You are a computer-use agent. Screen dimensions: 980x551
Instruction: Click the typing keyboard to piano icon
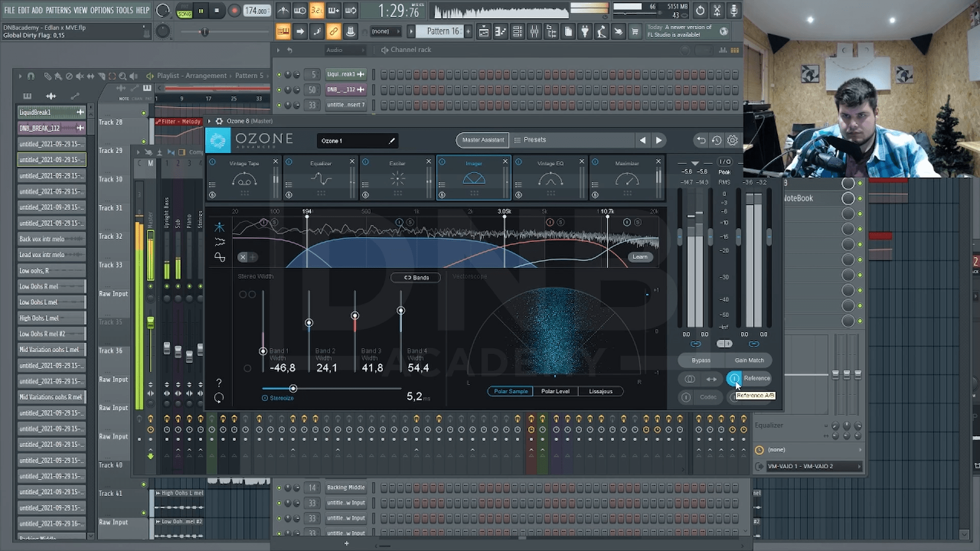click(x=283, y=32)
